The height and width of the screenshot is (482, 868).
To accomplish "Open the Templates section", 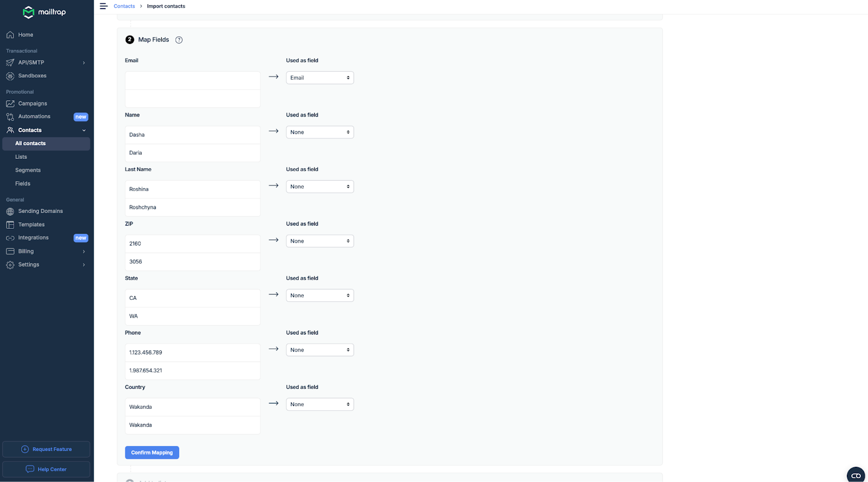I will [30, 224].
